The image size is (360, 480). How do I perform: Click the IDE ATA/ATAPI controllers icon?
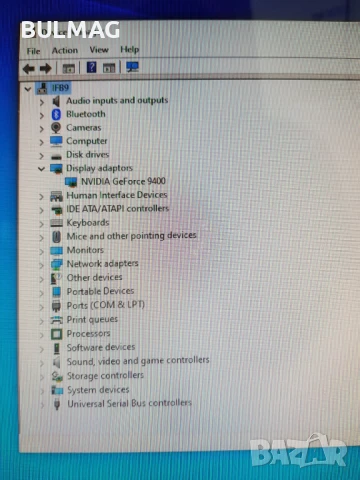tap(56, 210)
